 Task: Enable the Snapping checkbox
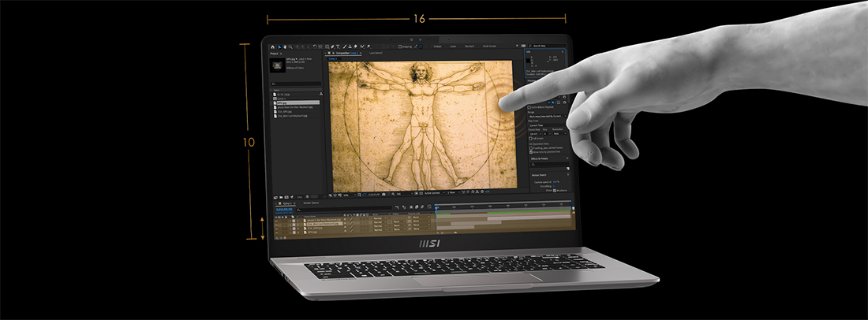(x=400, y=47)
